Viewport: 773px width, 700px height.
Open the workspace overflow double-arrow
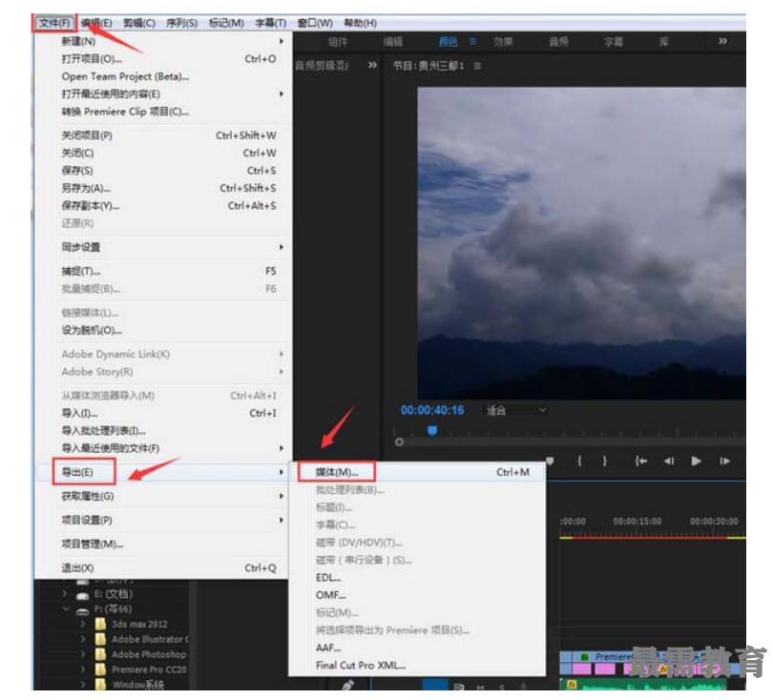coord(722,42)
